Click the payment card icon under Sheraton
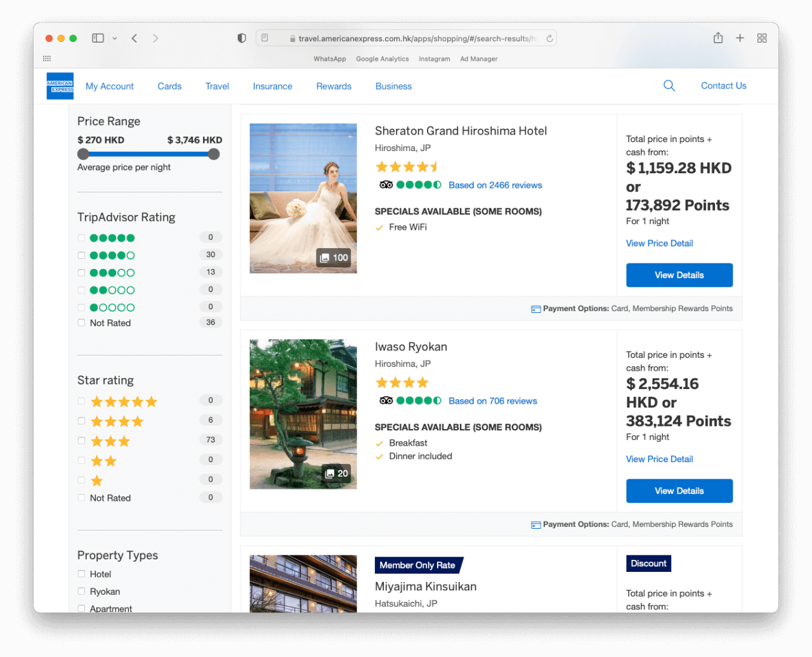This screenshot has height=657, width=812. click(x=536, y=309)
